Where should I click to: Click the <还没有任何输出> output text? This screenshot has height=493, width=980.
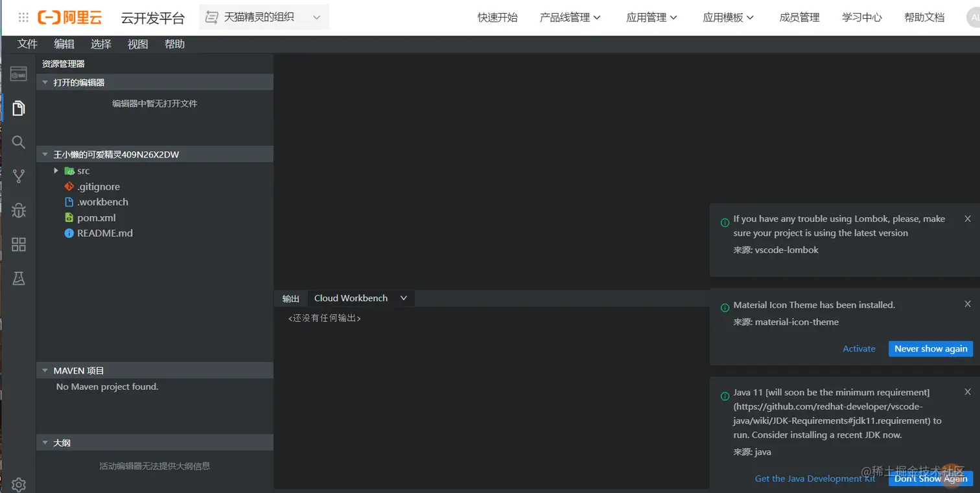(325, 319)
